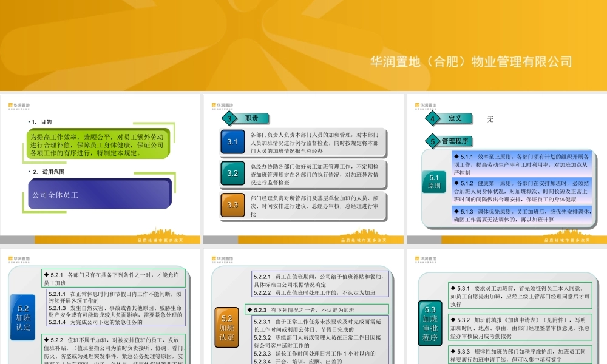The height and width of the screenshot is (364, 607).
Task: Click the purple 公司全体员工 box
Action: tap(100, 194)
